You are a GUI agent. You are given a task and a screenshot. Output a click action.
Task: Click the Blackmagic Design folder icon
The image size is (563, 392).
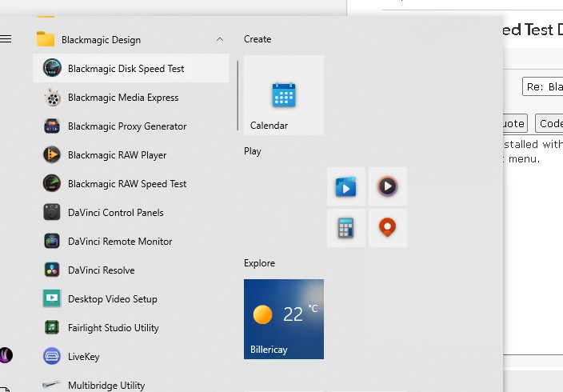point(46,39)
